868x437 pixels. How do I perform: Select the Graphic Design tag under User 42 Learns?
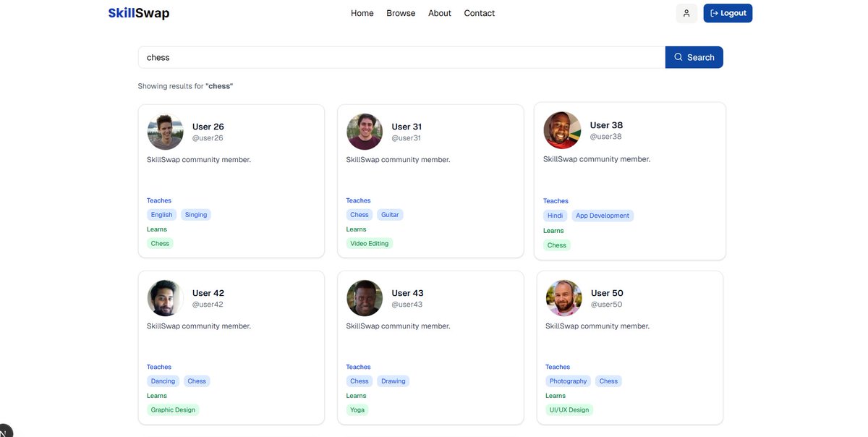(174, 408)
